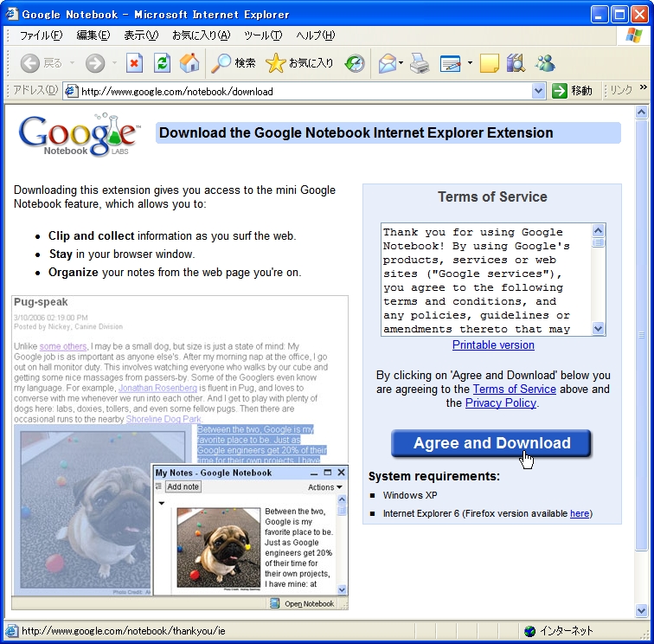Open the ファイル(F) menu

[x=41, y=35]
